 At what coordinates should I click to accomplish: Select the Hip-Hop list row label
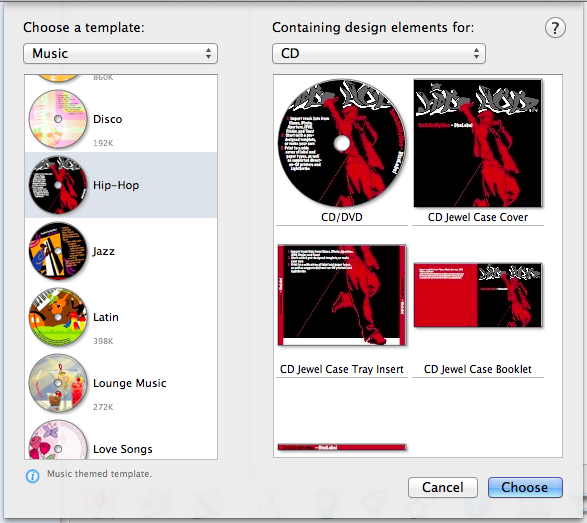click(116, 185)
